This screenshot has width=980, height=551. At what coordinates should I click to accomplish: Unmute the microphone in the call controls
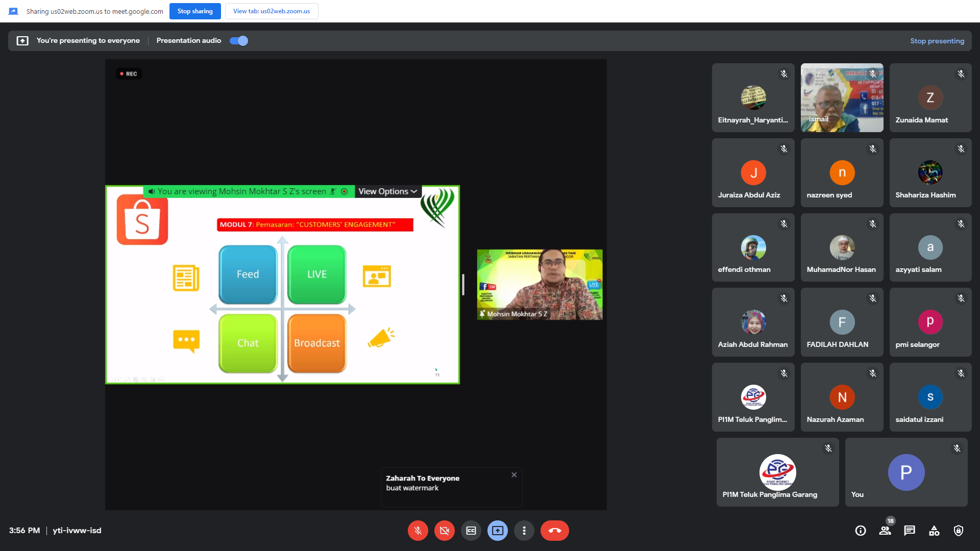(418, 531)
